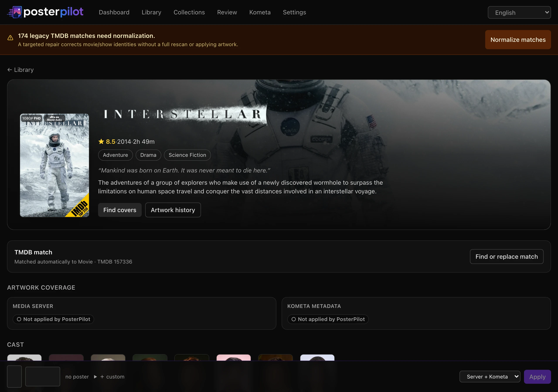
Task: Go back via the Library back link
Action: [20, 70]
